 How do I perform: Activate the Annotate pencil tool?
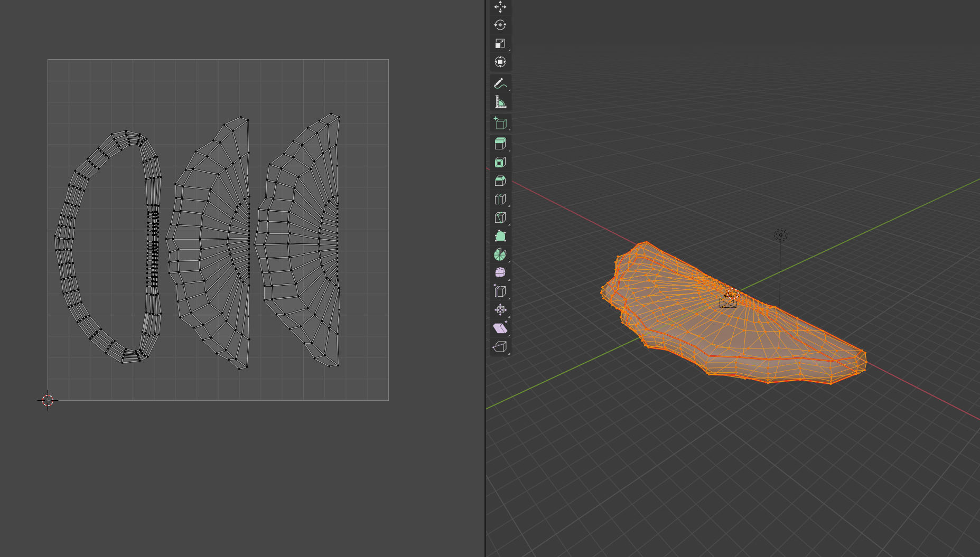(500, 83)
